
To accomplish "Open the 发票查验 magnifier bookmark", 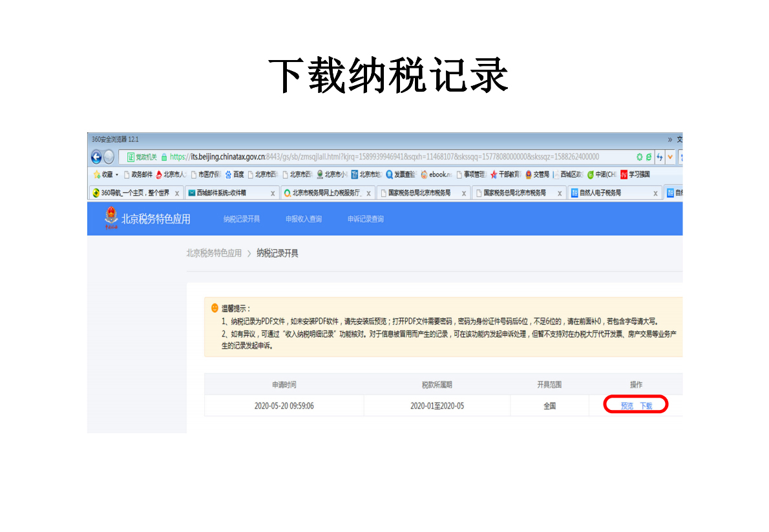I will click(x=401, y=174).
